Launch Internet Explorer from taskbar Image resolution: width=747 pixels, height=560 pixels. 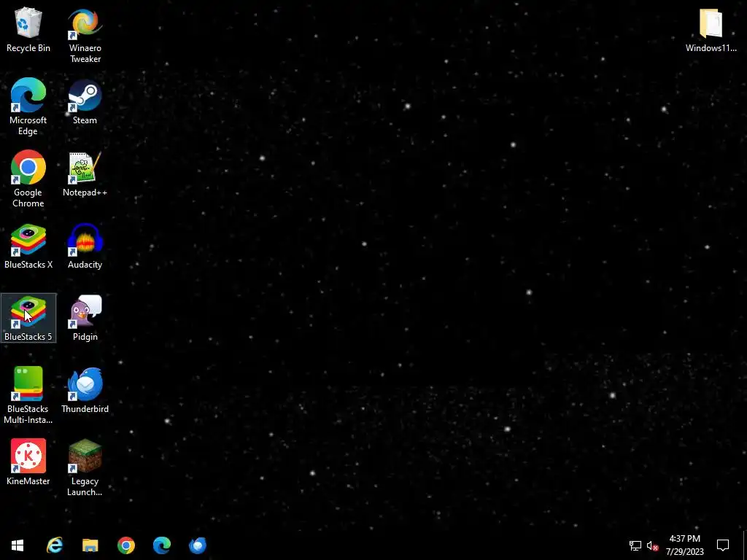point(55,545)
